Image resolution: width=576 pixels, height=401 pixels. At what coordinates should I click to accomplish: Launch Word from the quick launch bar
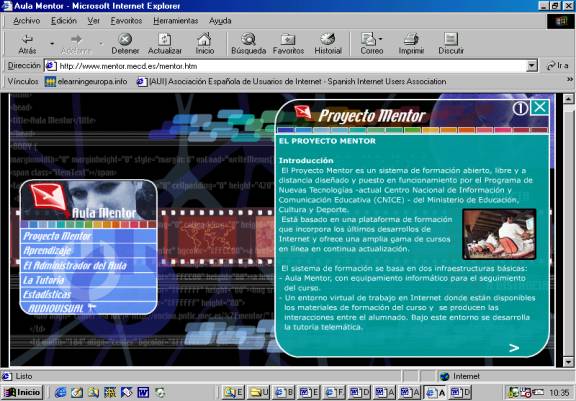(143, 393)
